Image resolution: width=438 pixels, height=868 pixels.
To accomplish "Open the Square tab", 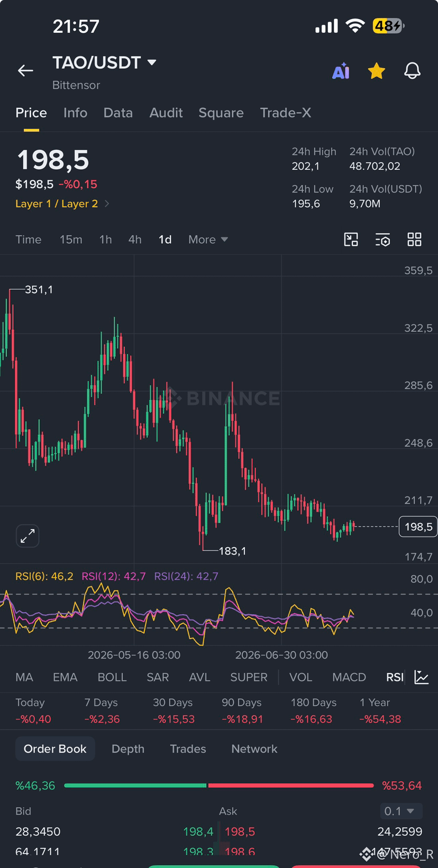I will [x=221, y=113].
